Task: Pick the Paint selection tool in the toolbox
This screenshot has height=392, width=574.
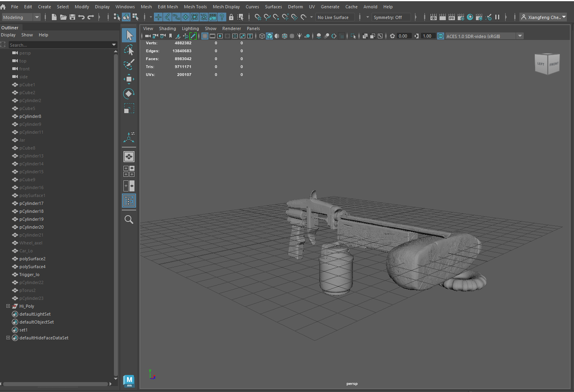Action: 129,64
